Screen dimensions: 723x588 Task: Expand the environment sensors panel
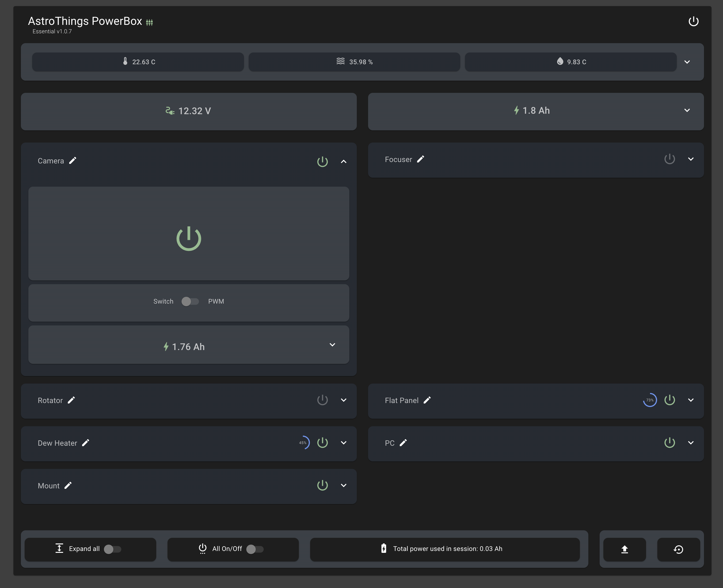click(x=687, y=62)
